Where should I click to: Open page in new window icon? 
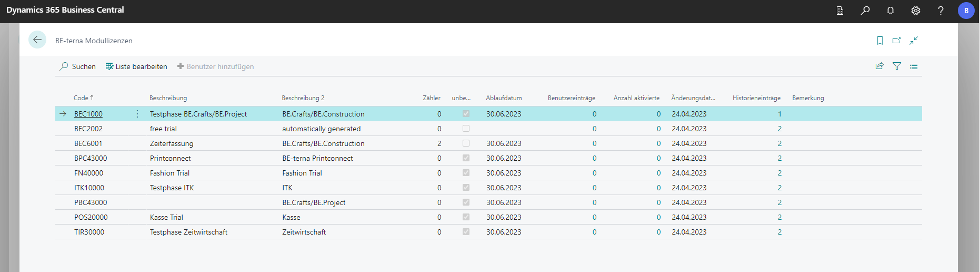[x=897, y=41]
